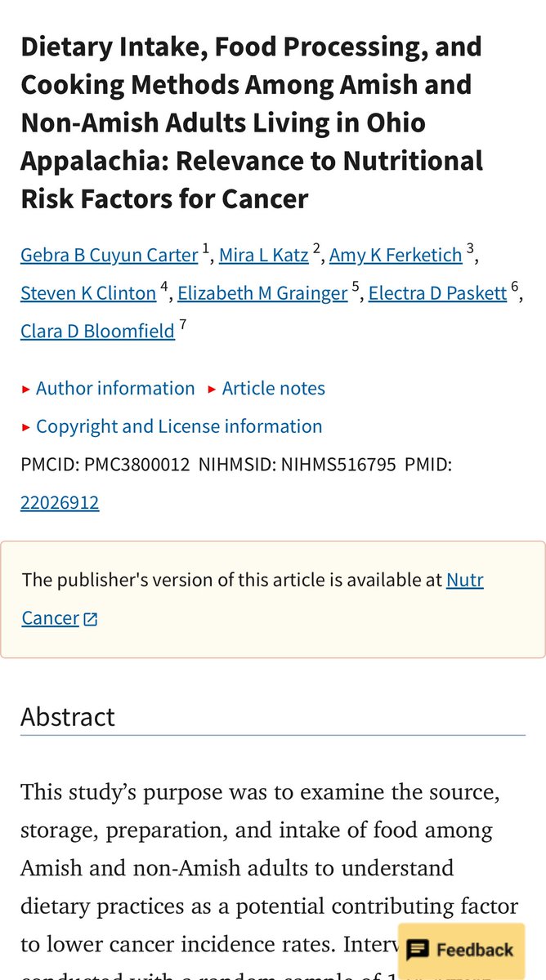
Task: View author Electra D Paskett
Action: click(x=437, y=293)
